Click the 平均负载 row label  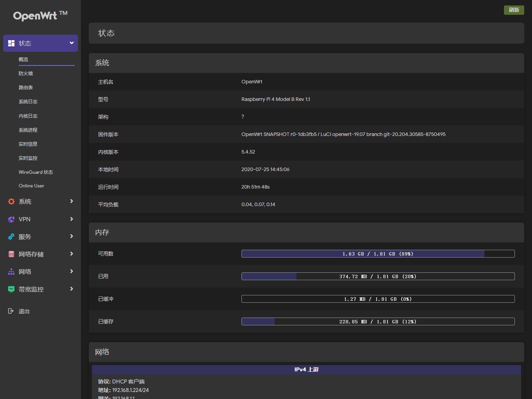coord(108,205)
